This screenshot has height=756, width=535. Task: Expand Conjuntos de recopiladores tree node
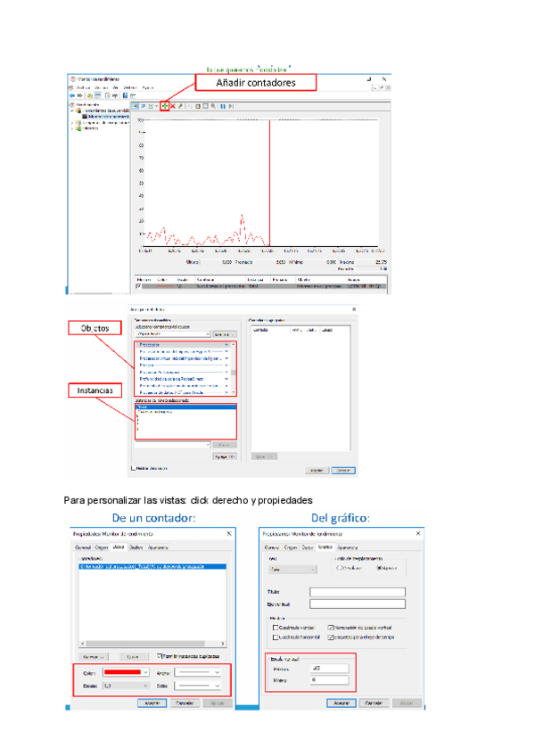coord(72,123)
